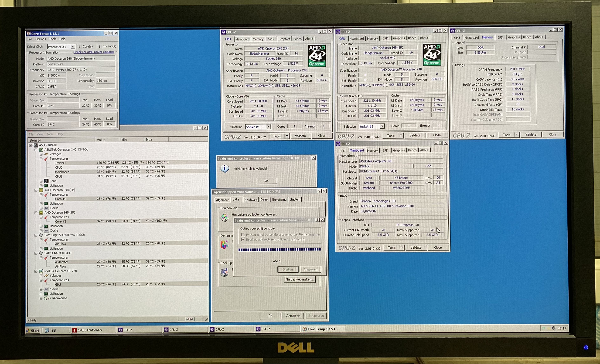The height and width of the screenshot is (364, 600).
Task: Click the NVIDIA GeForce GT 730 card icon
Action: (x=41, y=271)
